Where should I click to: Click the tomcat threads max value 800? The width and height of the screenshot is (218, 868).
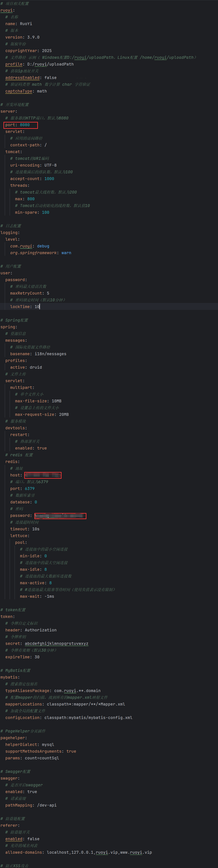(31, 199)
